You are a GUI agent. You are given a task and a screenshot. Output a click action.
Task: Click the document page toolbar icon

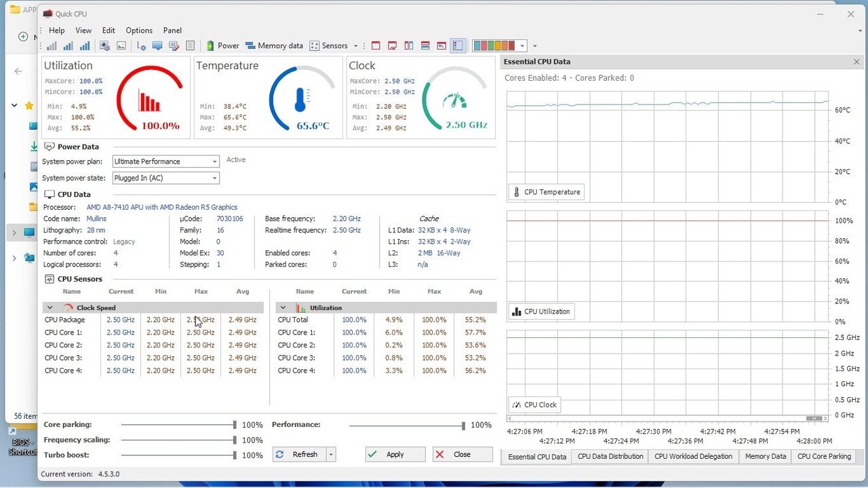191,45
